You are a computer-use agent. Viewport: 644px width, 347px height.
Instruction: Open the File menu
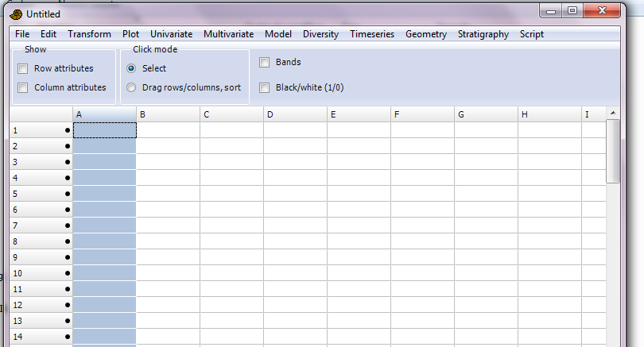tap(21, 34)
